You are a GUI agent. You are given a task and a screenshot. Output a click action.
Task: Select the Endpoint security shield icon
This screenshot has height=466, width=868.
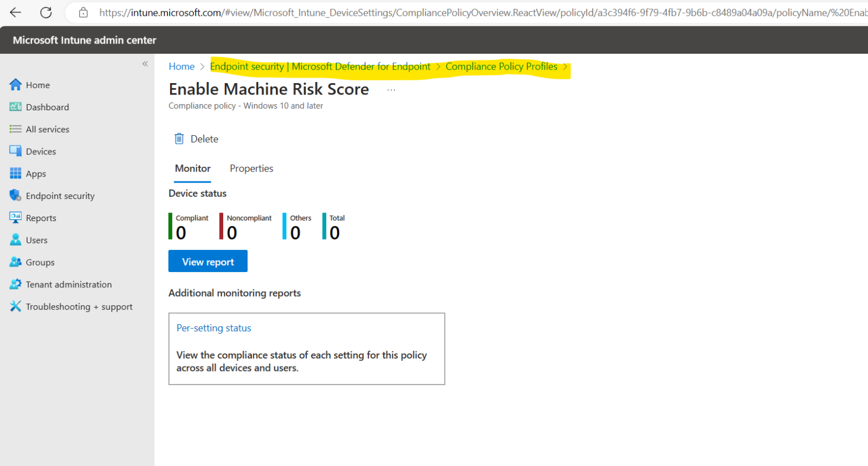tap(16, 195)
